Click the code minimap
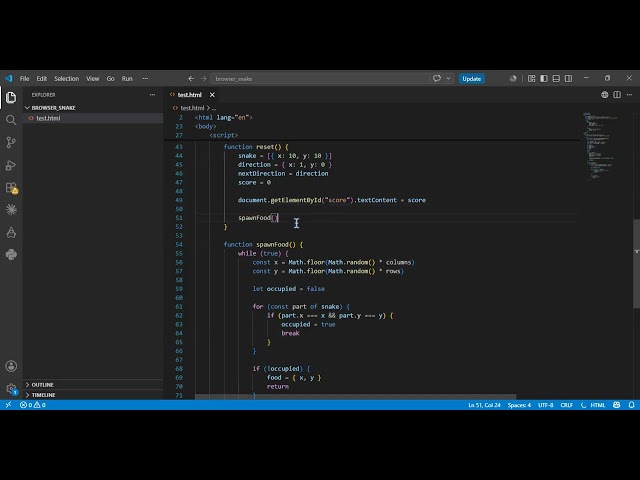The image size is (640, 480). (602, 146)
